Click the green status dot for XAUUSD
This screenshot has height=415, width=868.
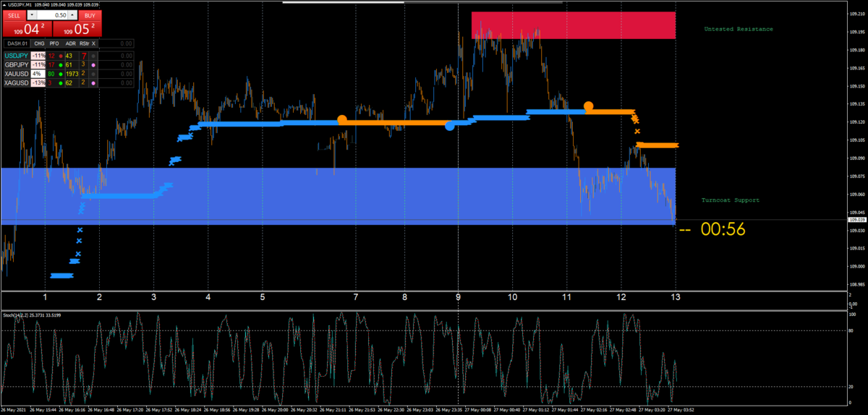point(61,74)
